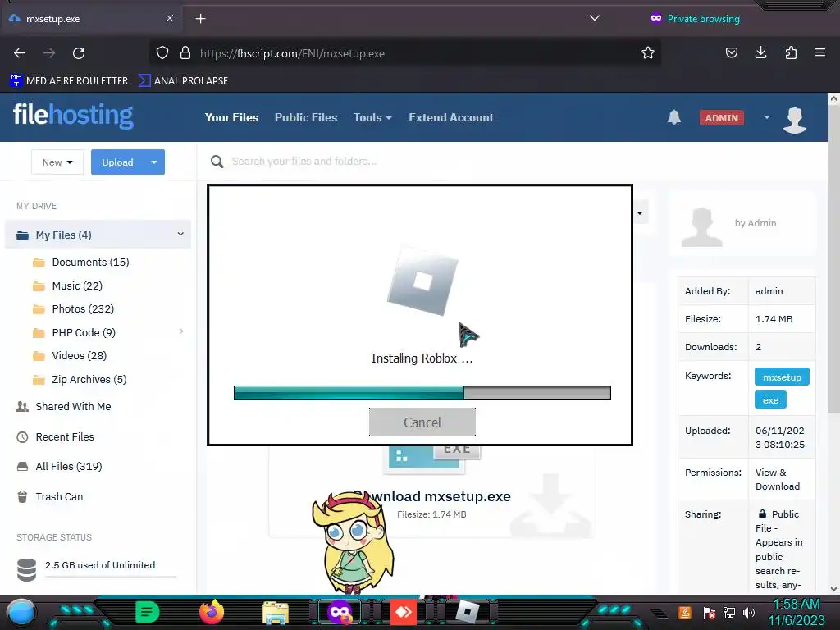
Task: Collapse the My Files chevron
Action: point(180,234)
